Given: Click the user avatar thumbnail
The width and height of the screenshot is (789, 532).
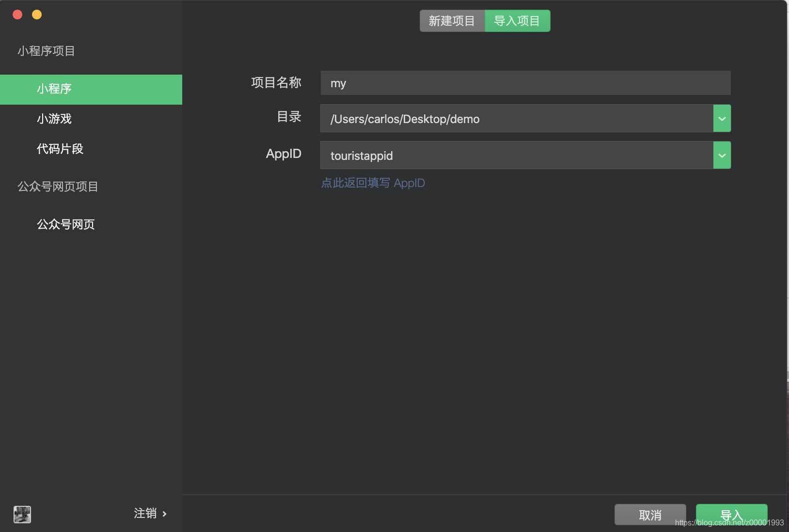Looking at the screenshot, I should pos(22,515).
